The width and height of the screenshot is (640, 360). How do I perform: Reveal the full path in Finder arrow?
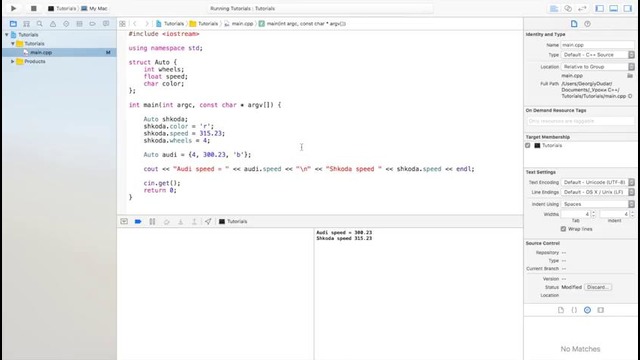click(630, 96)
